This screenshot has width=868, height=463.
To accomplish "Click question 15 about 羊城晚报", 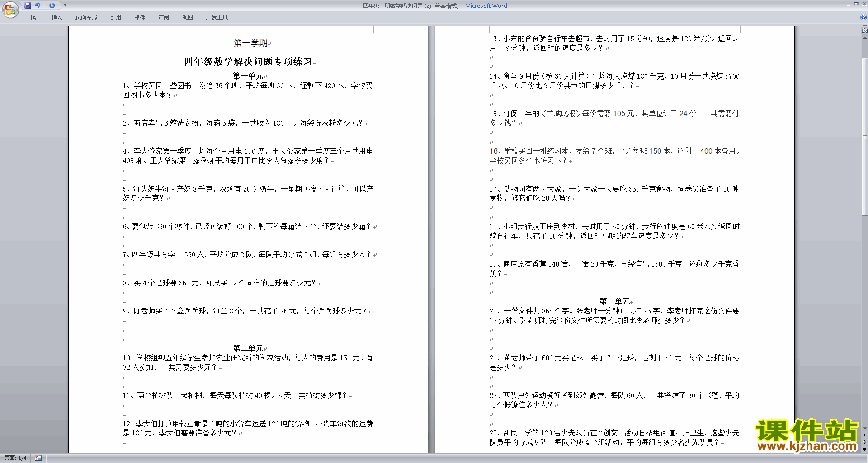I will [614, 118].
